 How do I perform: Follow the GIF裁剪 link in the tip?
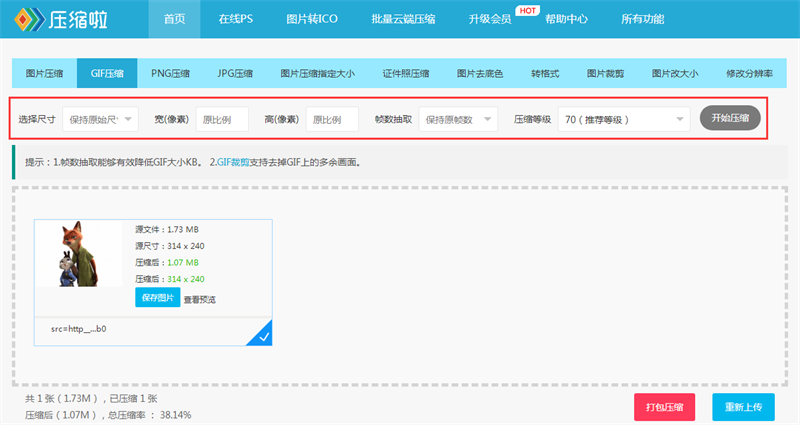pyautogui.click(x=233, y=162)
